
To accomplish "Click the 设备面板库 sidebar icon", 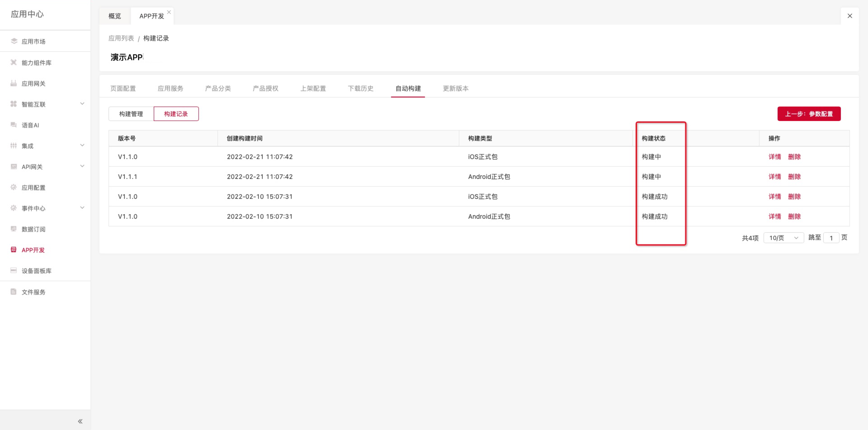I will pos(14,271).
